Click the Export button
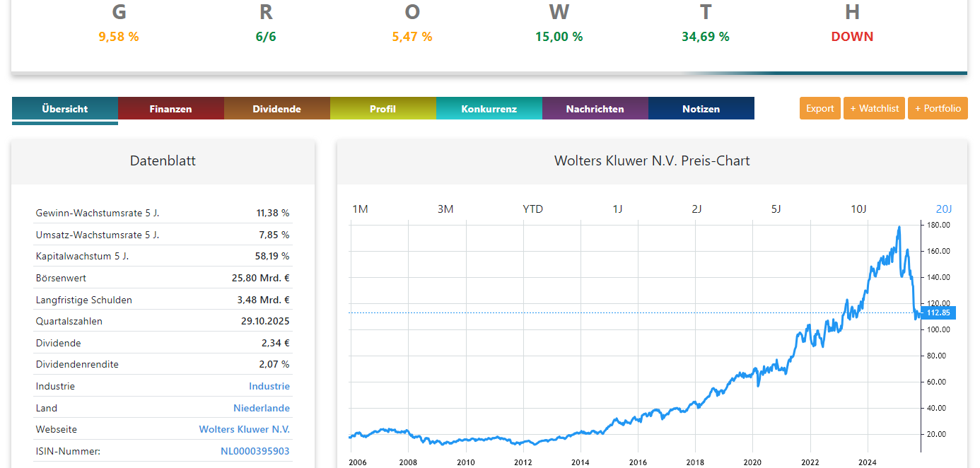This screenshot has height=468, width=980. click(x=819, y=108)
